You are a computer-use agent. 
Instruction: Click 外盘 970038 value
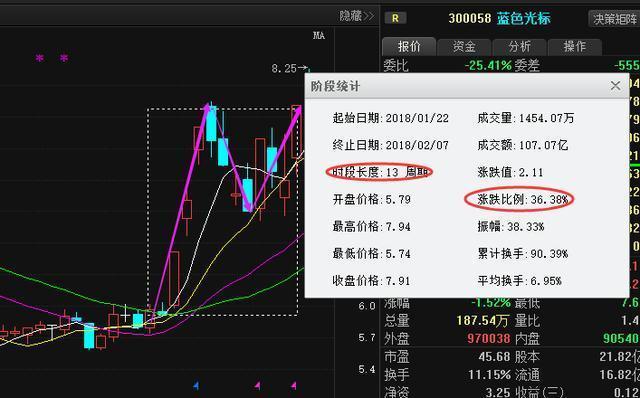(x=489, y=338)
